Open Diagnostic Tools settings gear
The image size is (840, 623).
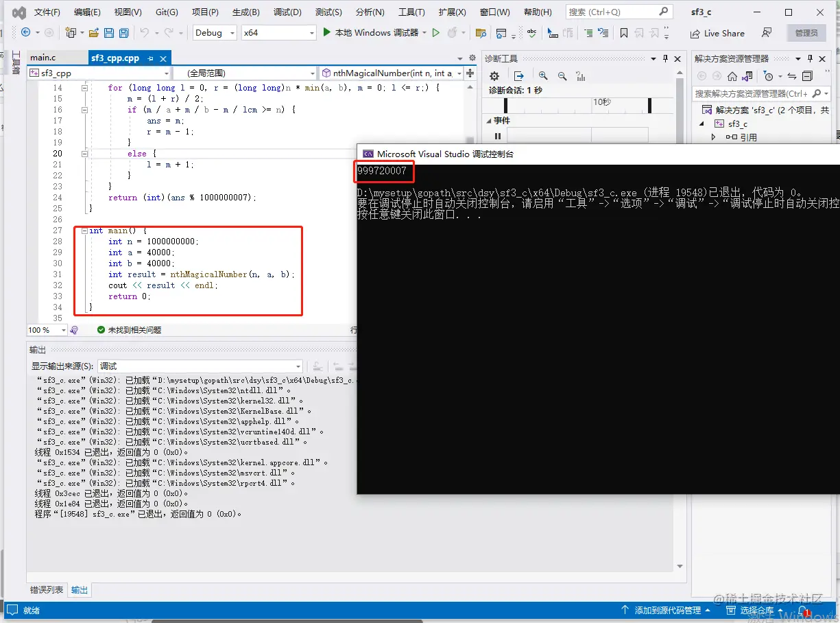pos(494,76)
